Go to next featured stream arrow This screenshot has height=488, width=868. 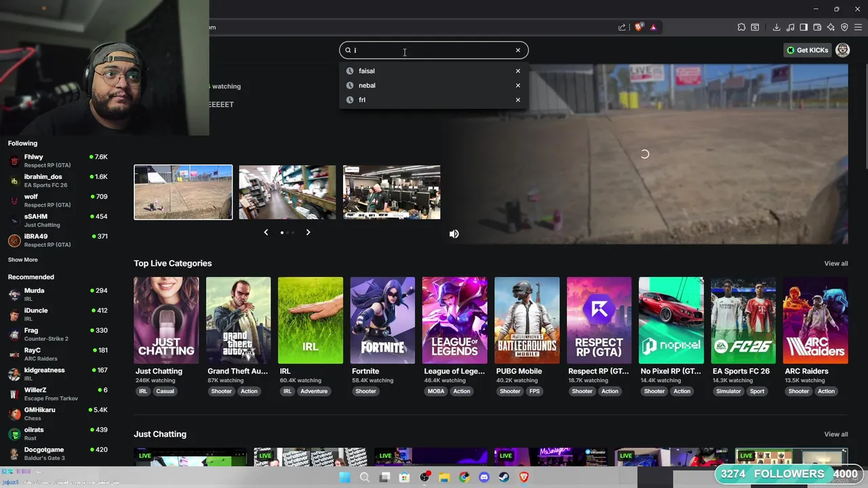[x=308, y=232]
